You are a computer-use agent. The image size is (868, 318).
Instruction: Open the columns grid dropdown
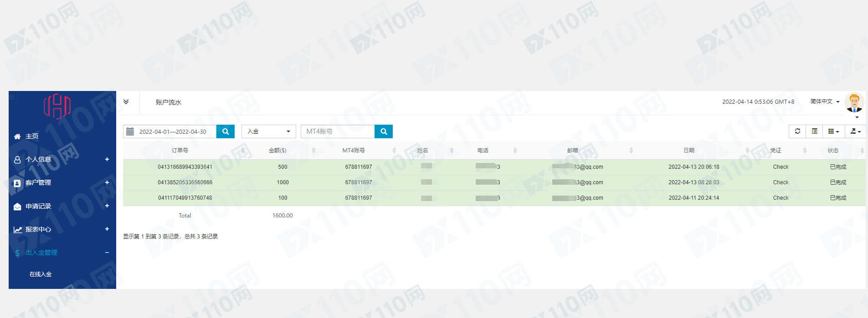[x=833, y=131]
